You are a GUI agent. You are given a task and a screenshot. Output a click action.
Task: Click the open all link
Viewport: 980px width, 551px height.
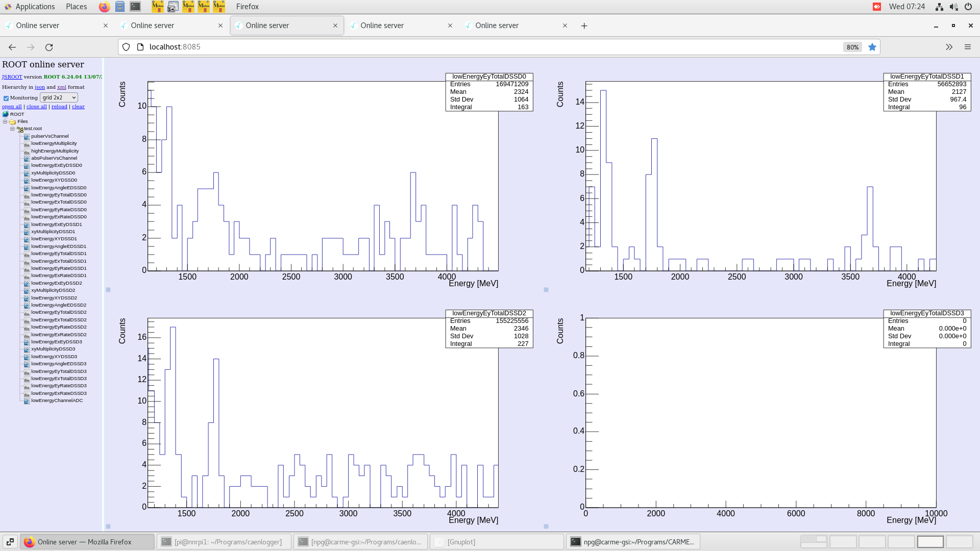12,106
